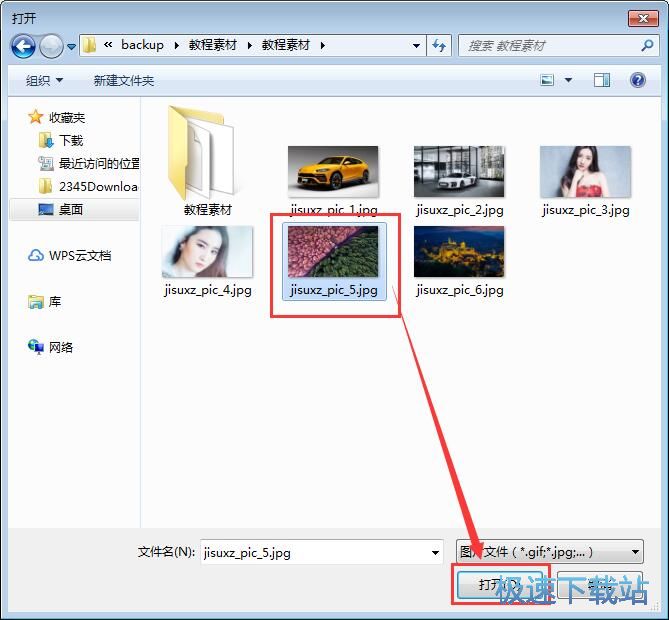This screenshot has width=669, height=620.
Task: Select 收藏夹 favorites in the sidebar
Action: [67, 117]
